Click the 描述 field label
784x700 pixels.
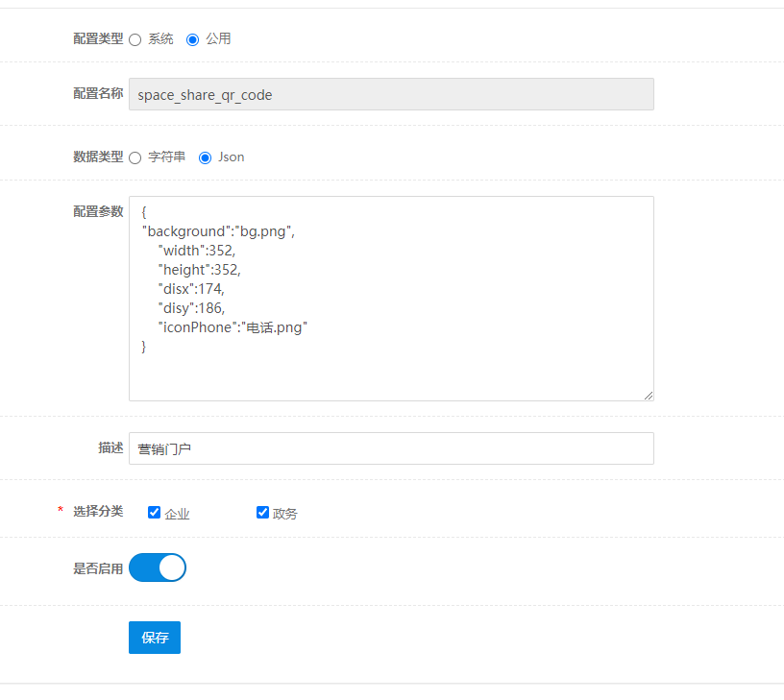[x=110, y=447]
